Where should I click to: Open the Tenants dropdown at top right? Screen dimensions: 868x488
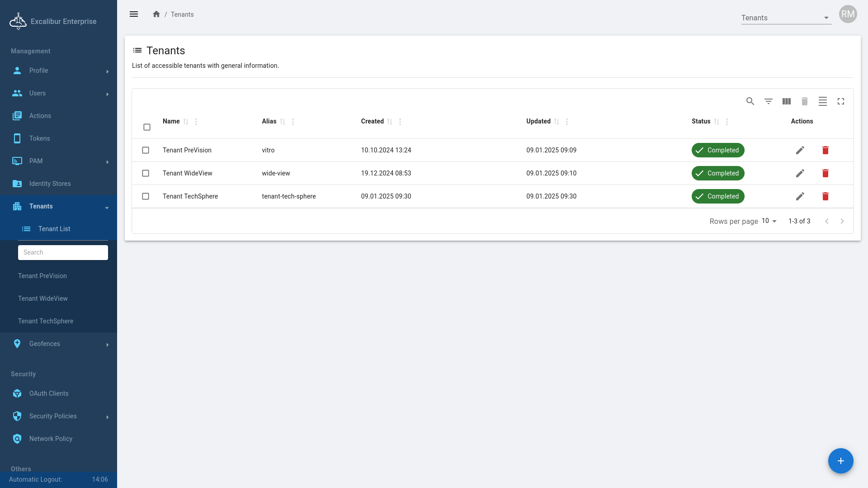[786, 18]
